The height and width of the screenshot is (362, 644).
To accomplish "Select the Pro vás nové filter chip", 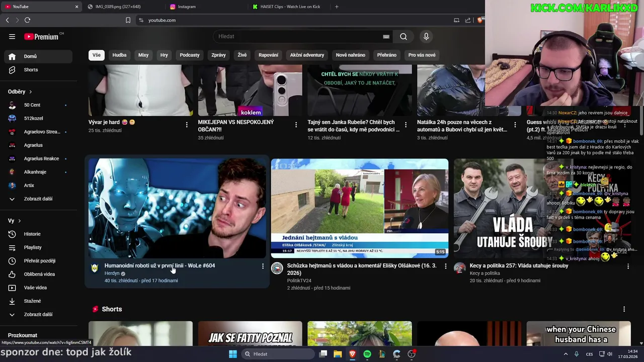I will pyautogui.click(x=422, y=55).
